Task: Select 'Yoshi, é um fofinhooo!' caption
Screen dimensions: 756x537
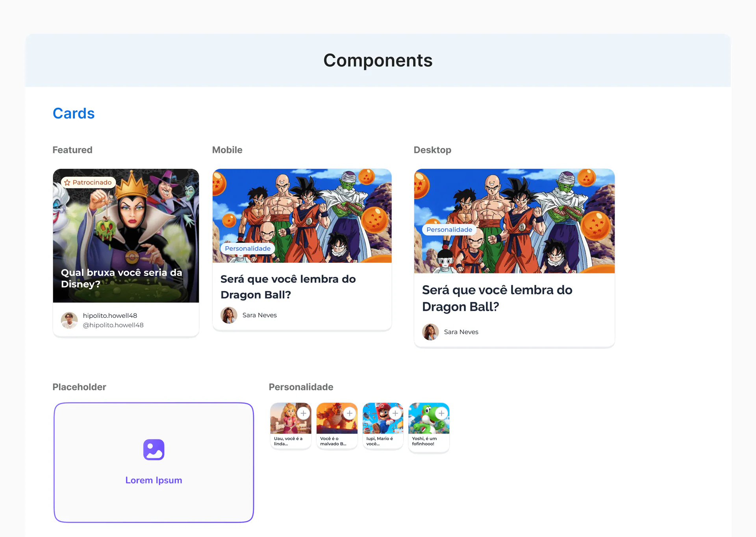Action: point(424,441)
